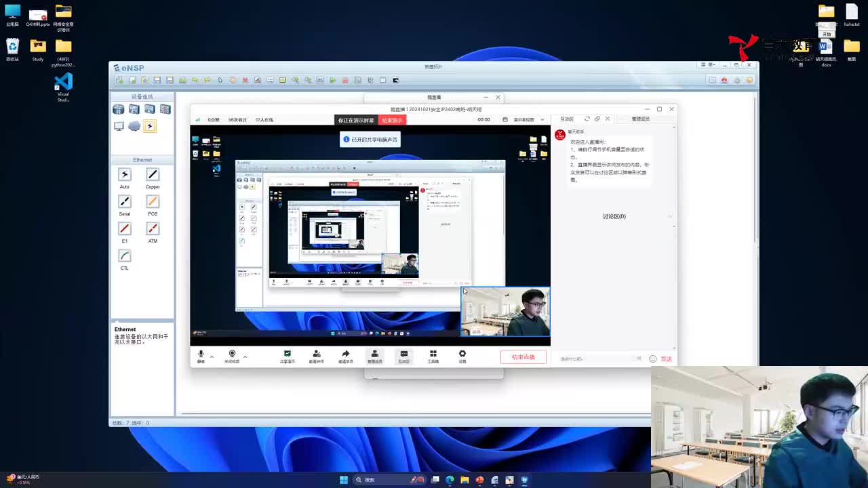Expand the microphone options arrow
The width and height of the screenshot is (868, 488).
coord(212,356)
